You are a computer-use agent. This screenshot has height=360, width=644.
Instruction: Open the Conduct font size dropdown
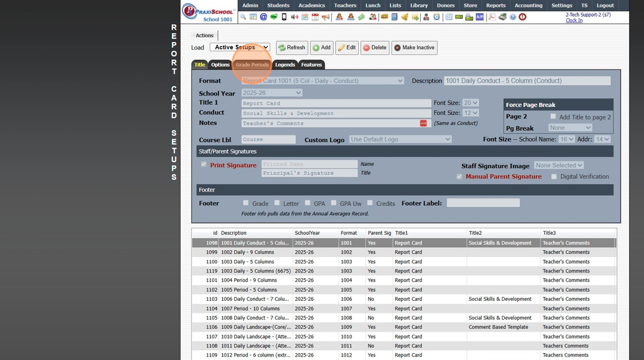(470, 113)
